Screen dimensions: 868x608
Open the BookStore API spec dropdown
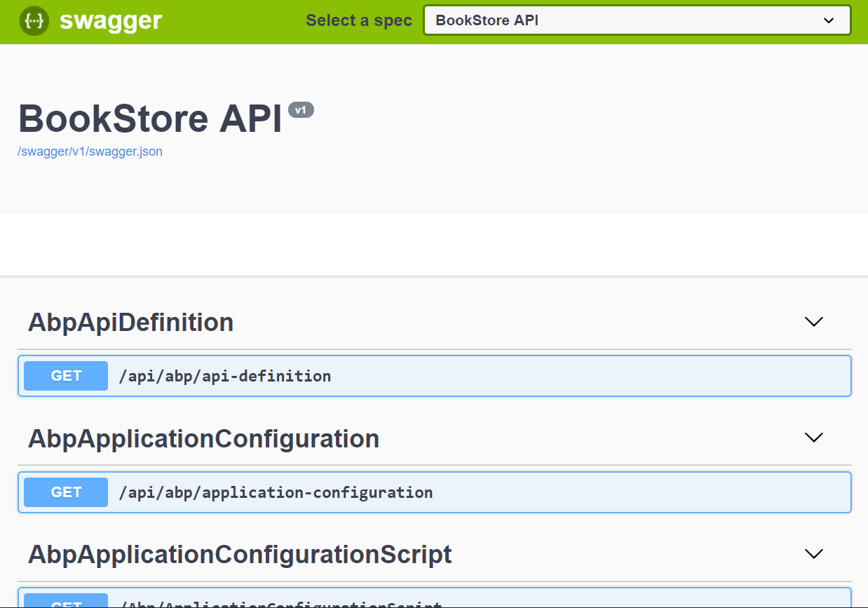click(x=636, y=20)
